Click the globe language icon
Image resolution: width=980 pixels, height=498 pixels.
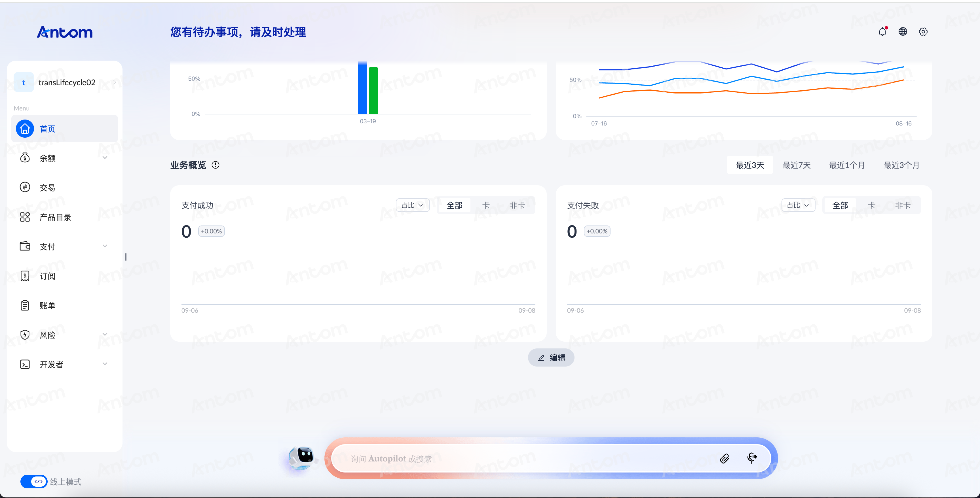coord(903,31)
